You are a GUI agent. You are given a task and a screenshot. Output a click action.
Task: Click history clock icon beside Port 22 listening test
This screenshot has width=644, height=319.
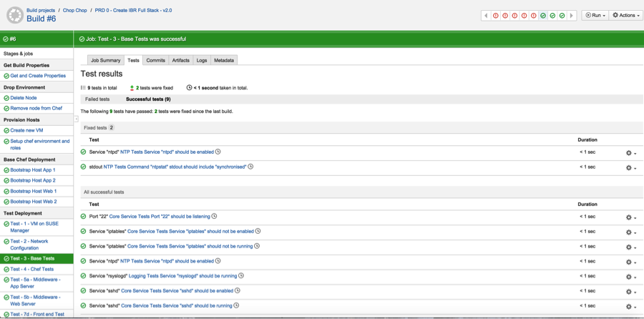click(214, 216)
